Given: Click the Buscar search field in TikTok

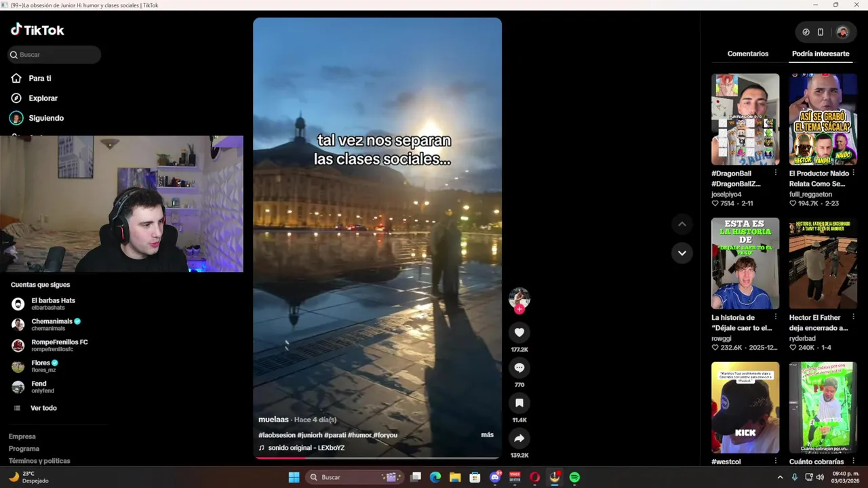Looking at the screenshot, I should click(x=54, y=55).
